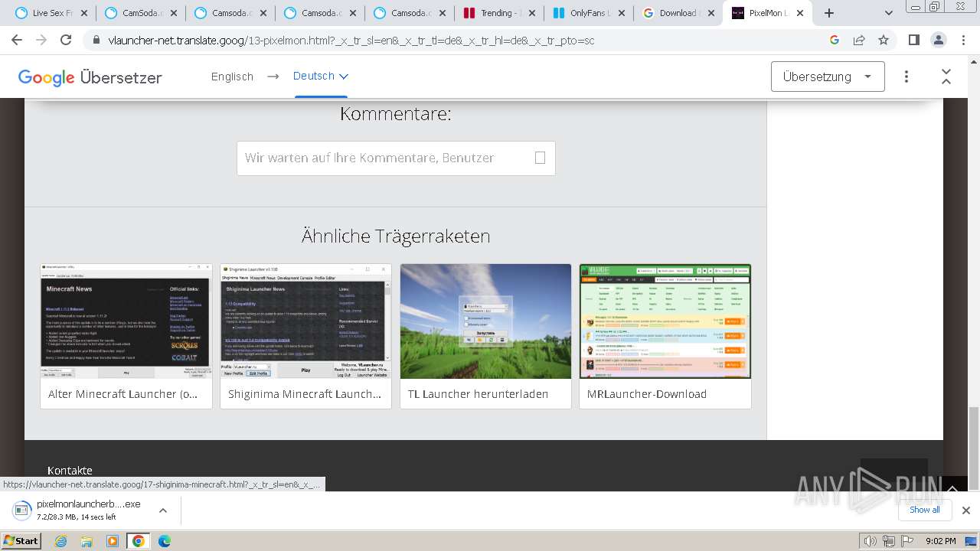Viewport: 980px width, 551px height.
Task: Open the Google Übersetzer logo link
Action: [90, 77]
